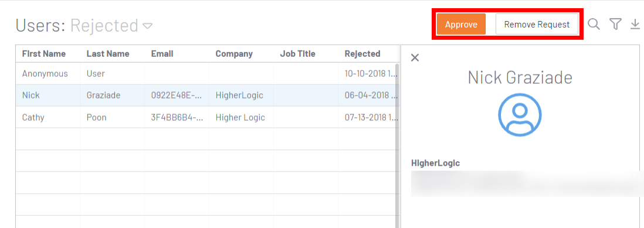Sort by First Name column header
The height and width of the screenshot is (228, 644).
coord(44,54)
